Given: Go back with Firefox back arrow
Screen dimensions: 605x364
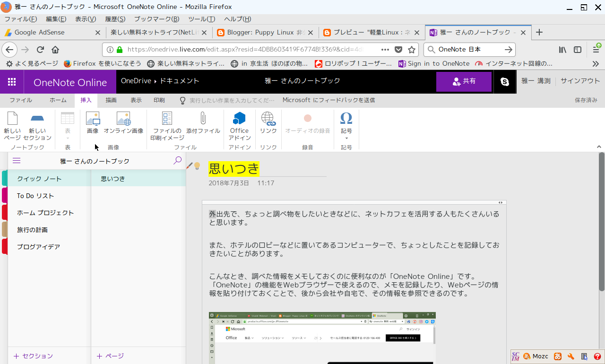Looking at the screenshot, I should click(x=9, y=50).
